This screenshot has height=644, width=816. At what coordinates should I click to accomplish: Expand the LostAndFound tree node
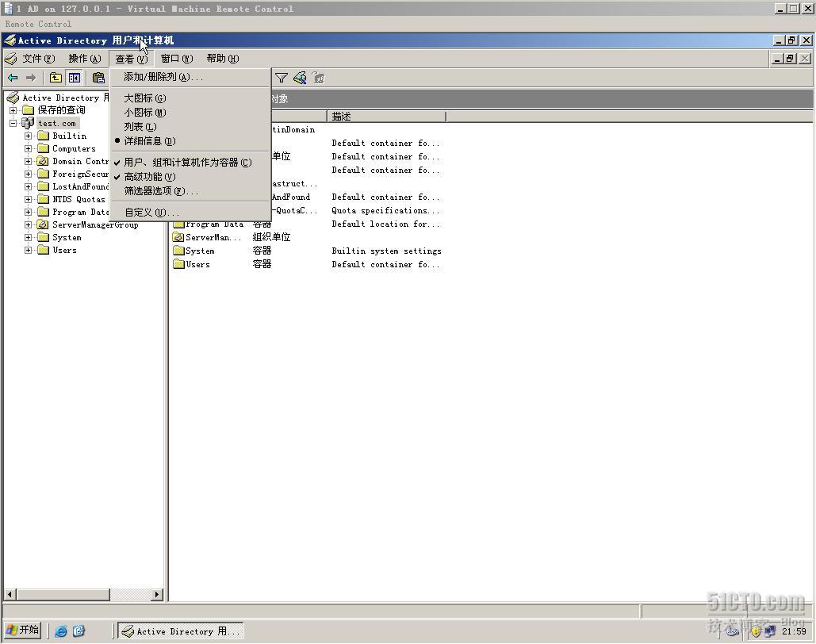(28, 187)
